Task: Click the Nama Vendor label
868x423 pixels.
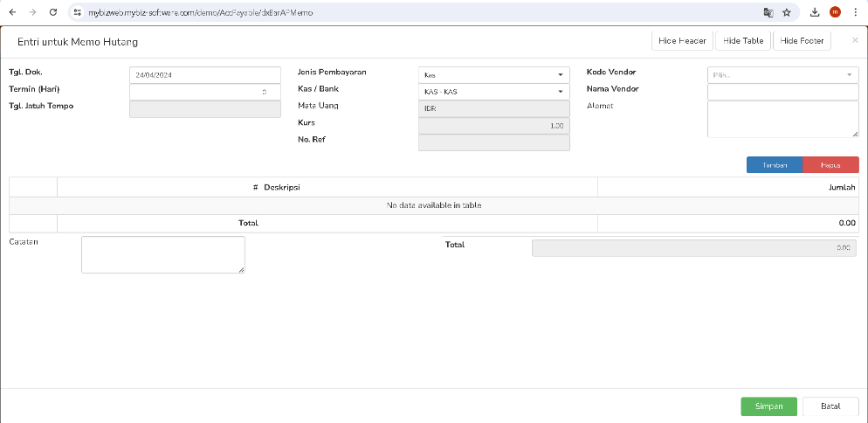Action: (613, 88)
